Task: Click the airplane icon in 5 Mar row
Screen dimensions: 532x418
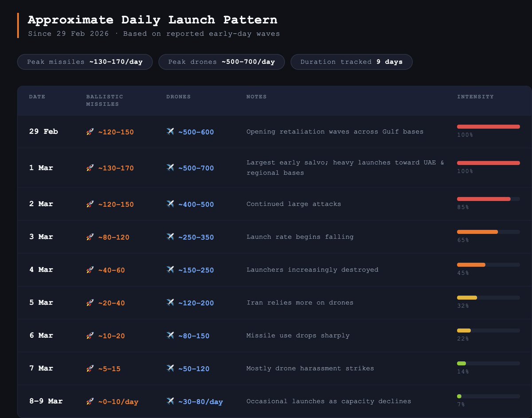Action: point(170,303)
